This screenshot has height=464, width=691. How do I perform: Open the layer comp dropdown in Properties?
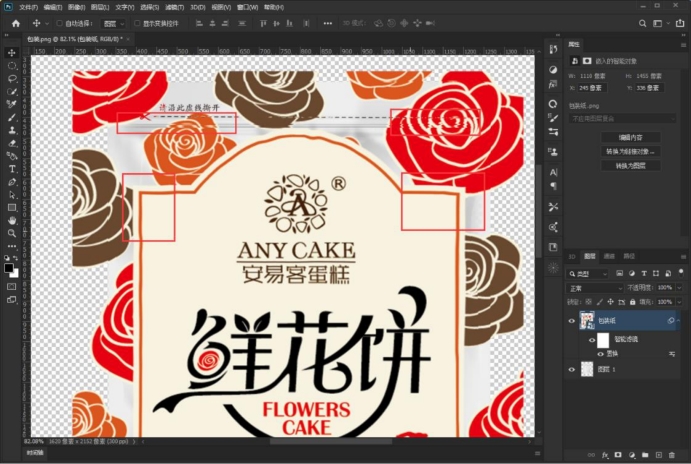point(622,119)
